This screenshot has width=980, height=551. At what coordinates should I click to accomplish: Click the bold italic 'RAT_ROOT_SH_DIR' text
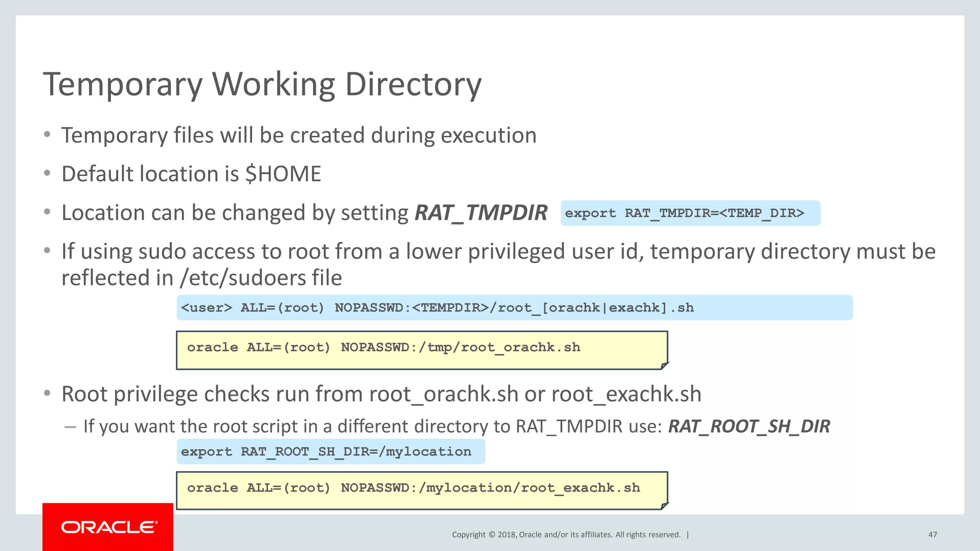pos(749,426)
